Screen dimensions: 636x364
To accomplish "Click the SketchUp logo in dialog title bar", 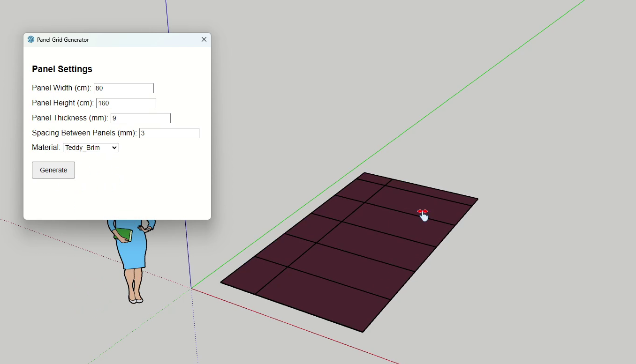I will coord(31,40).
